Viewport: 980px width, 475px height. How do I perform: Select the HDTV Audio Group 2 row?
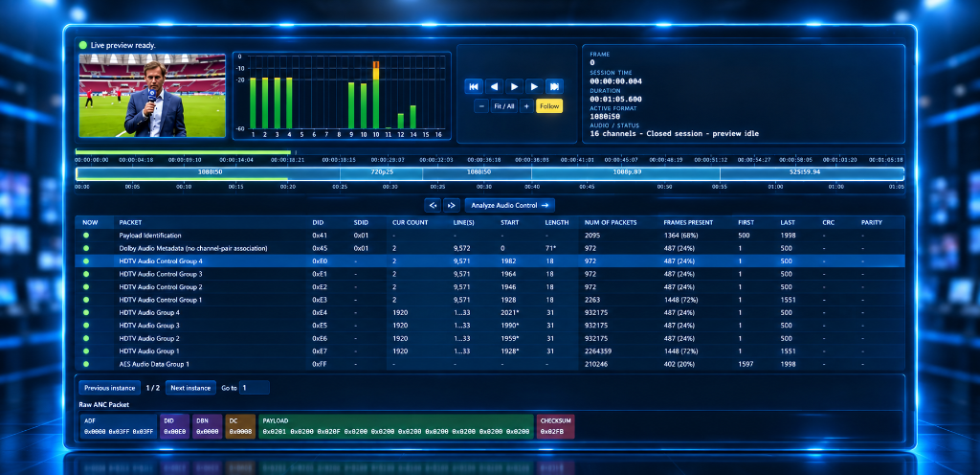[490, 338]
